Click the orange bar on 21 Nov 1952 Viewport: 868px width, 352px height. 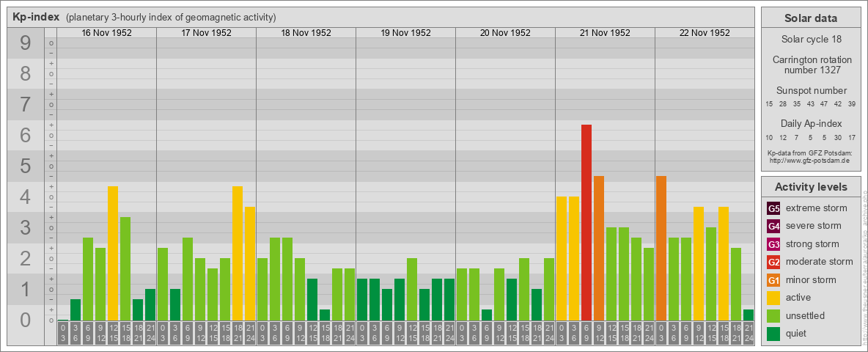599,249
